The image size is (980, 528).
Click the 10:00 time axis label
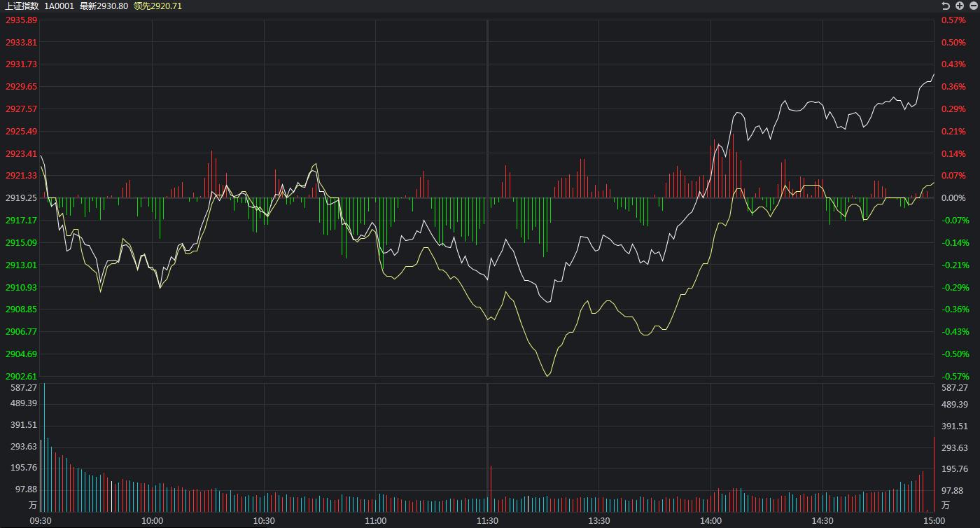pos(152,520)
